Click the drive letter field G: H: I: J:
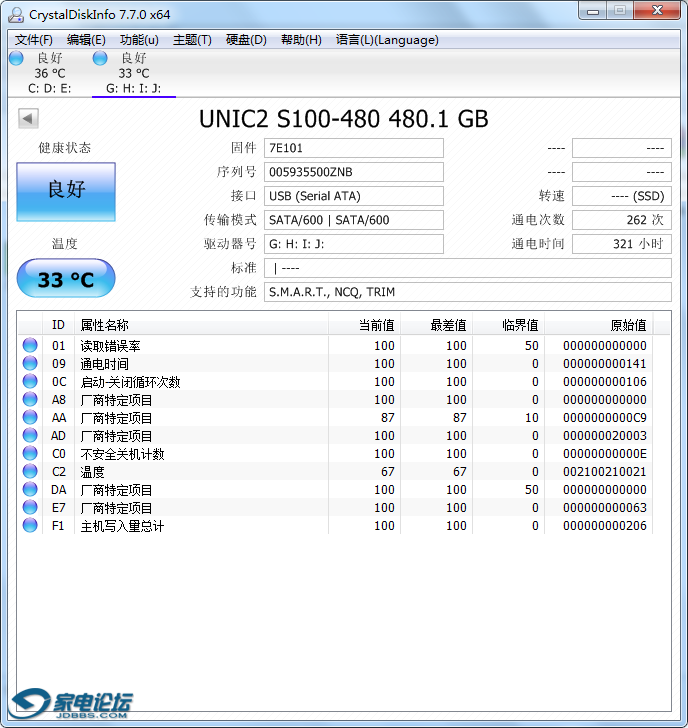Screen dimensions: 688x728 pos(354,244)
